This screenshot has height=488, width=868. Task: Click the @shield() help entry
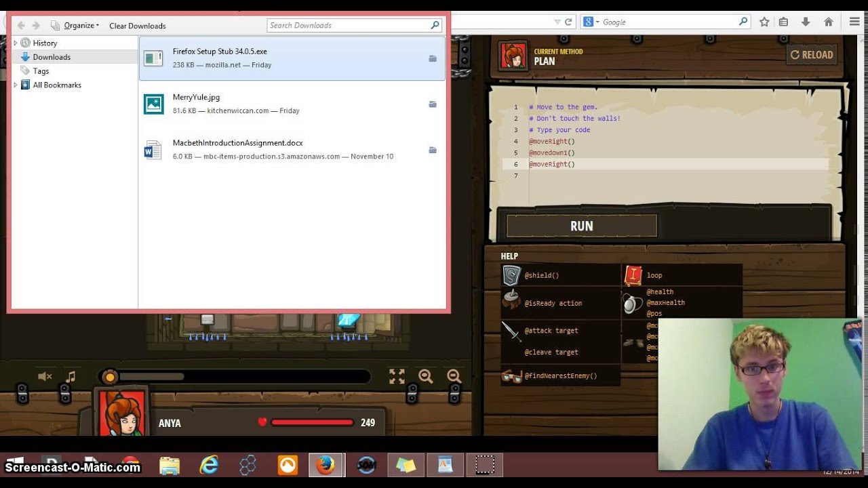(x=542, y=275)
